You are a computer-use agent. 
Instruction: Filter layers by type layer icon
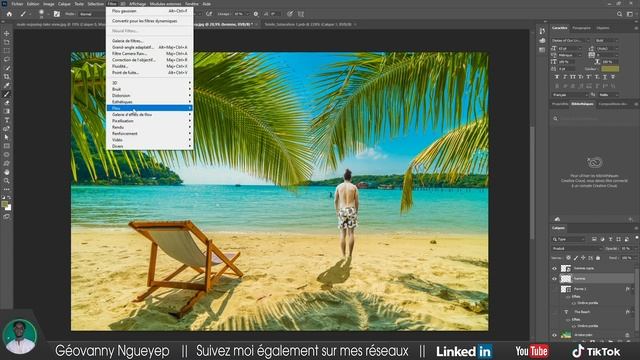click(x=610, y=239)
